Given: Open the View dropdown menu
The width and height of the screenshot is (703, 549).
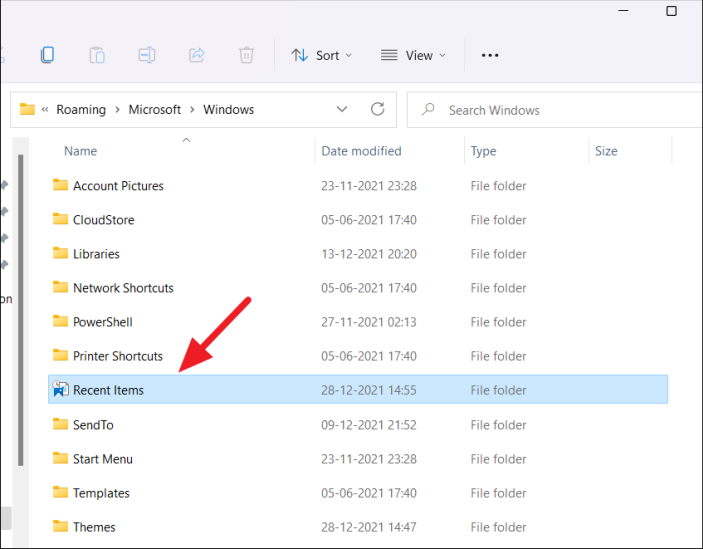Looking at the screenshot, I should (x=413, y=55).
